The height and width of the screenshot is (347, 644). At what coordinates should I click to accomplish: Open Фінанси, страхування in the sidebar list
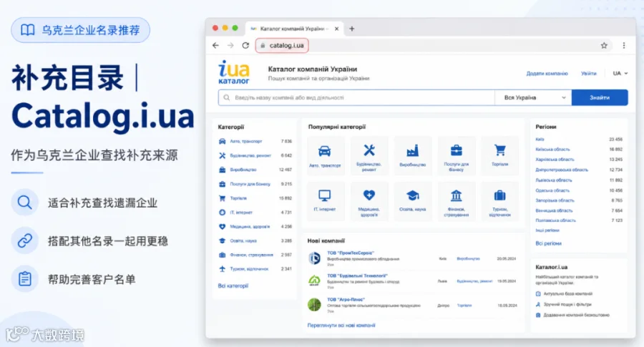click(x=251, y=255)
